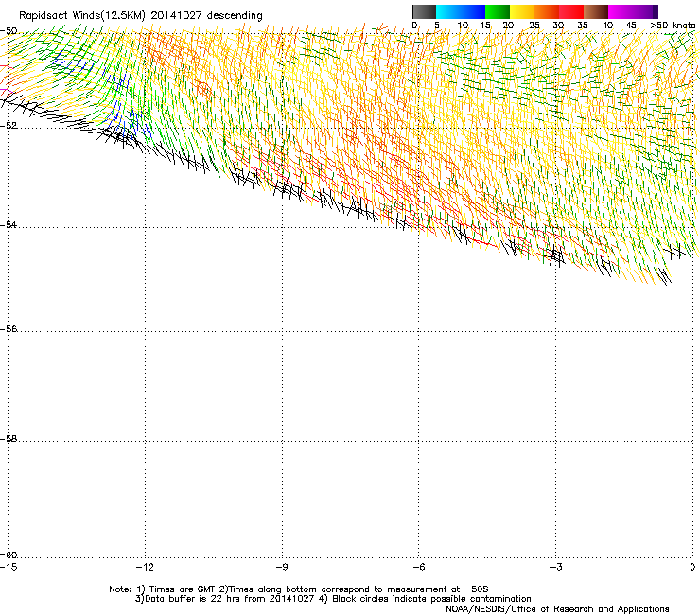Click the latitude label '-56'
The height and width of the screenshot is (615, 700).
point(9,328)
